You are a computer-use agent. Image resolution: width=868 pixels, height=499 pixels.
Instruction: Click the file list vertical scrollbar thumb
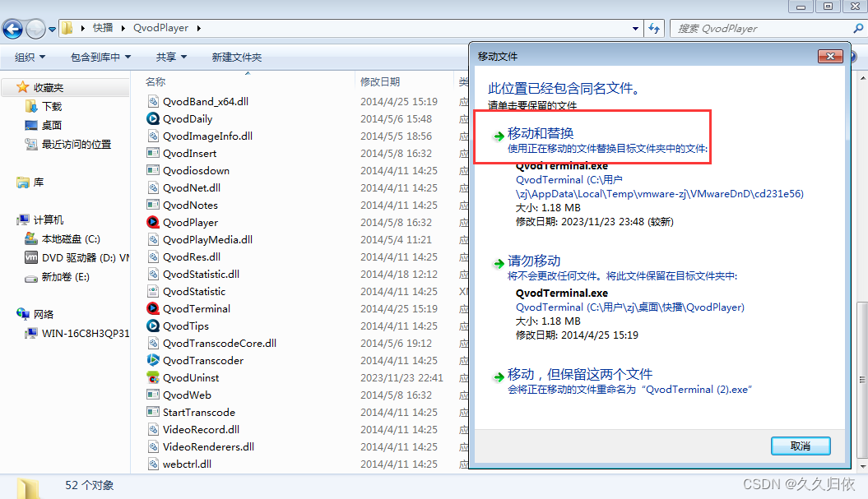click(x=862, y=379)
